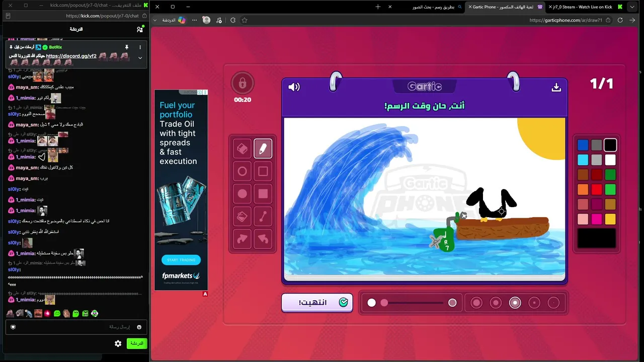
Task: Open a new browser tab
Action: tap(378, 7)
